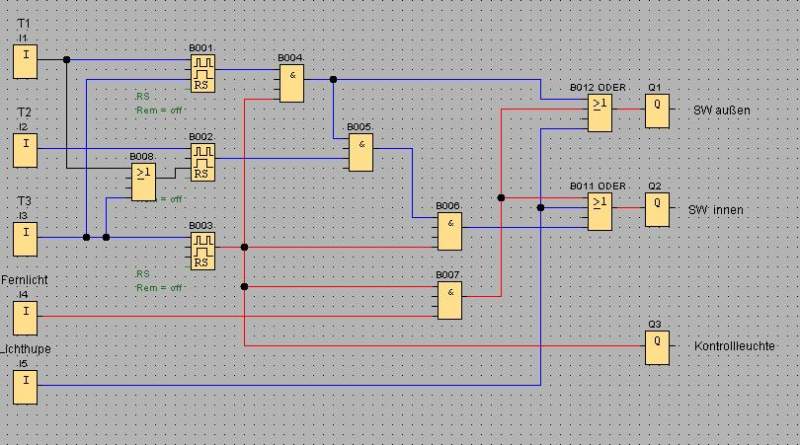Click the junction node at B003 output
The image size is (800, 445).
pyautogui.click(x=244, y=247)
